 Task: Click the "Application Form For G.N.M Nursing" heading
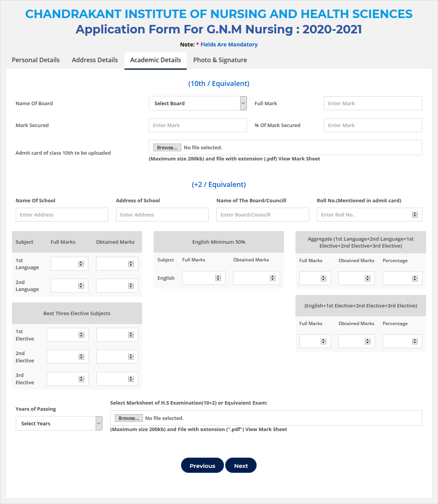tap(219, 29)
